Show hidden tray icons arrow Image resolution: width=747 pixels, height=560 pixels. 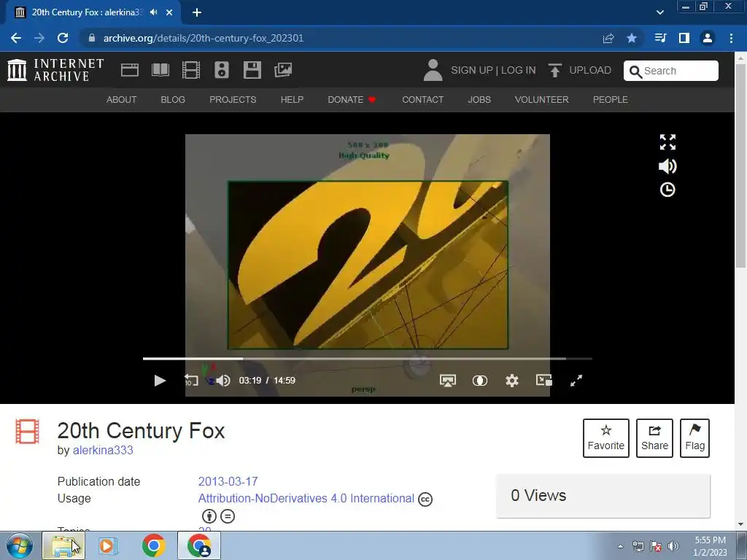click(620, 546)
